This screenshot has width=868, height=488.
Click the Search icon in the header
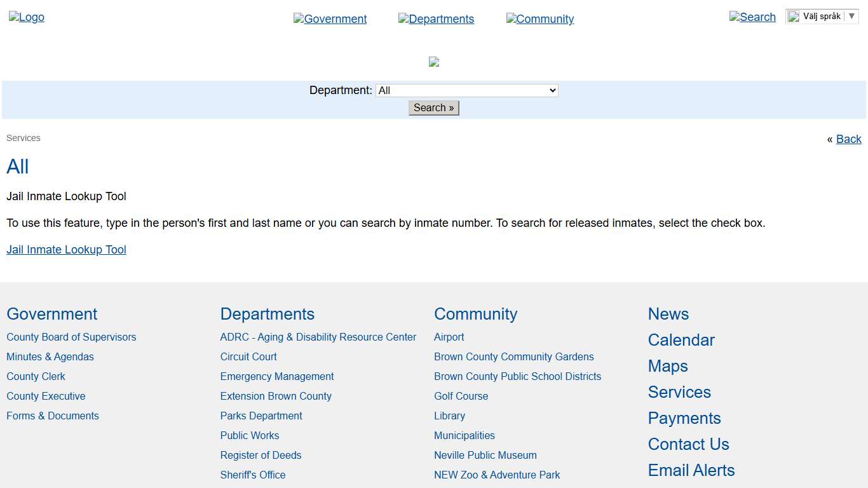752,17
